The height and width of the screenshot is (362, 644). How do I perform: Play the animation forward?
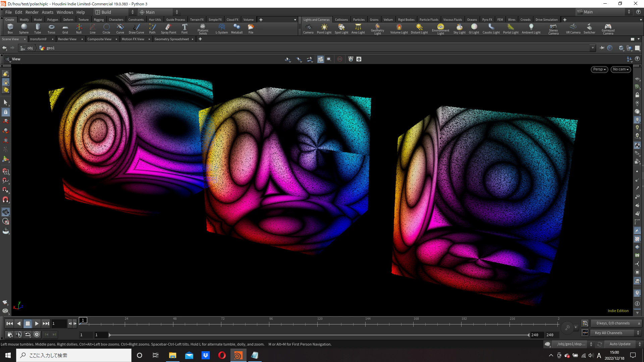pos(37,323)
